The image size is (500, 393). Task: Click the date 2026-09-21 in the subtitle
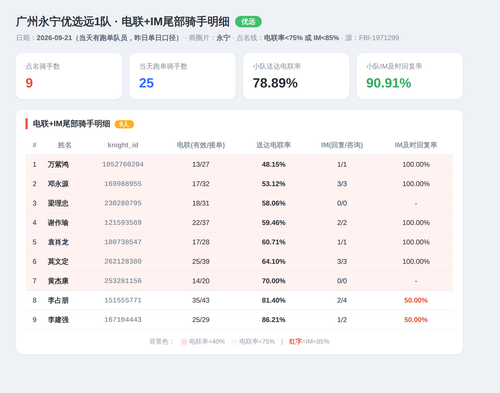(54, 38)
